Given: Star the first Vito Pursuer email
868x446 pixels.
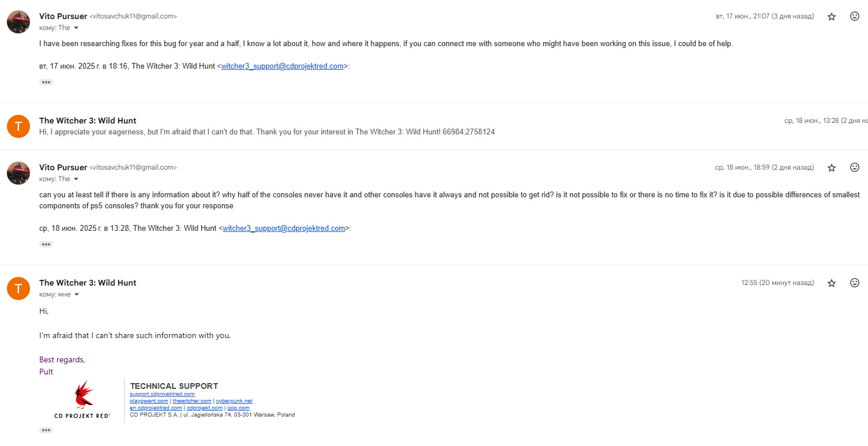Looking at the screenshot, I should point(831,17).
